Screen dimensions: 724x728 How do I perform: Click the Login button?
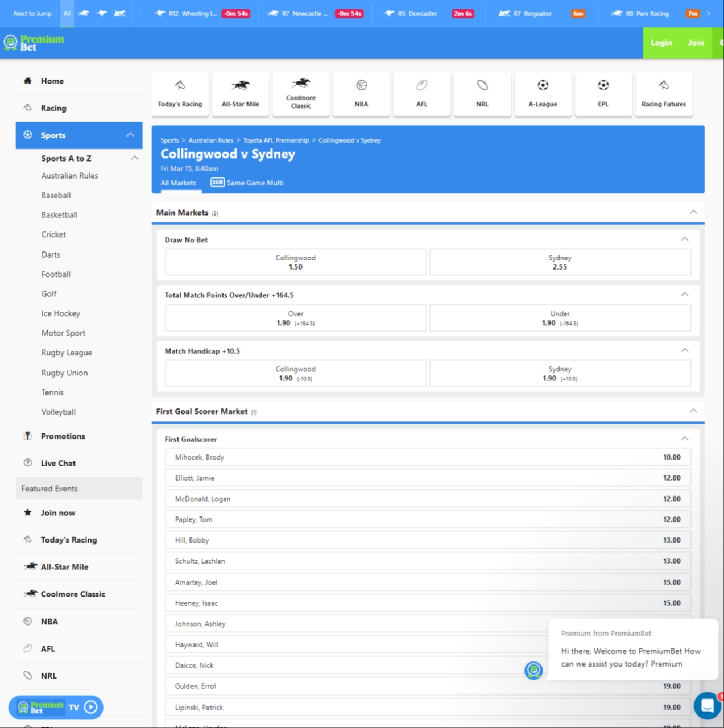tap(661, 43)
